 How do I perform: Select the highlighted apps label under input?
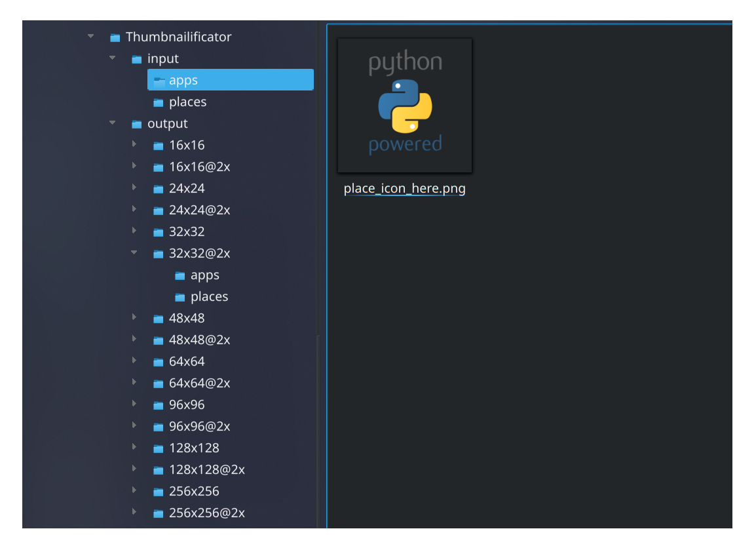(183, 81)
